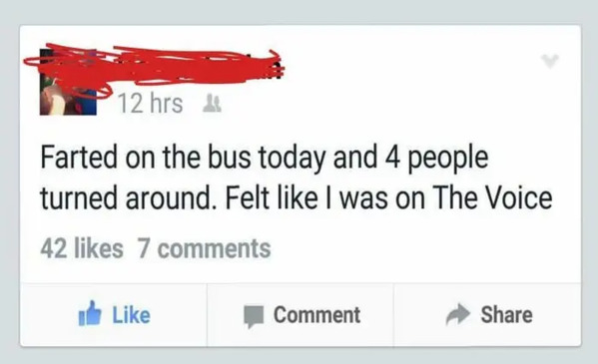Click the Like text label
This screenshot has width=598, height=364.
131,315
